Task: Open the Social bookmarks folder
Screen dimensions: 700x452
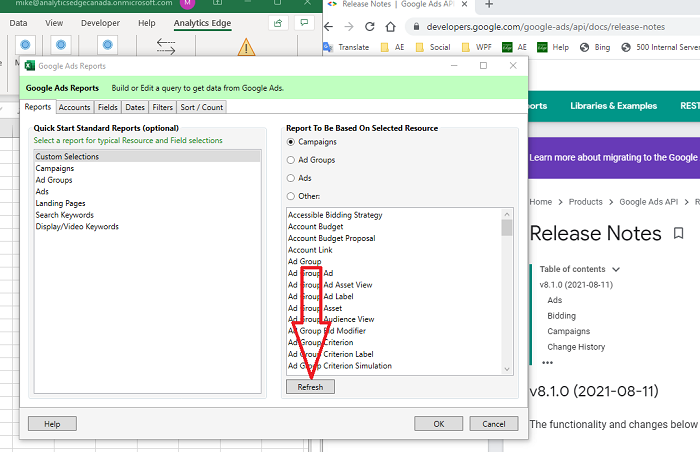Action: 433,47
